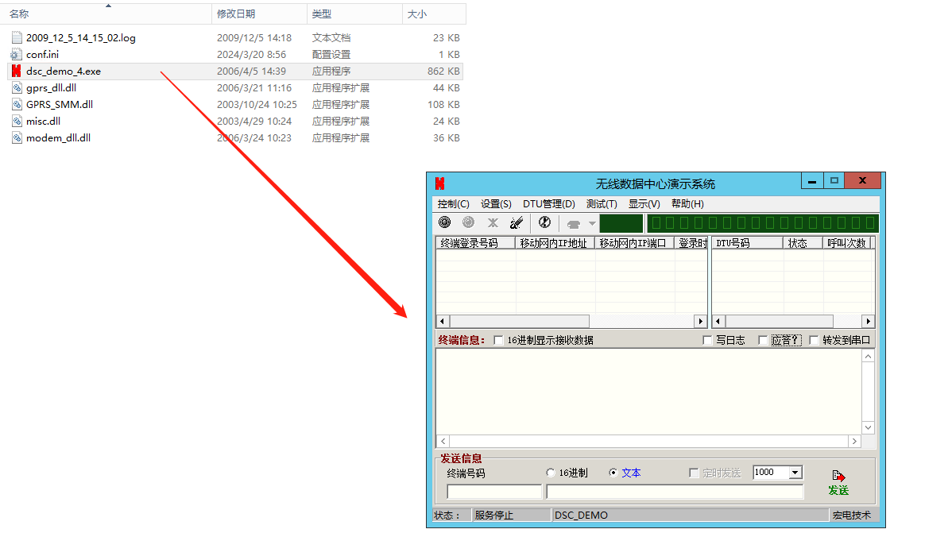Click the pen-shaped settings toolbar icon
Viewport: 952px width, 560px height.
(517, 223)
